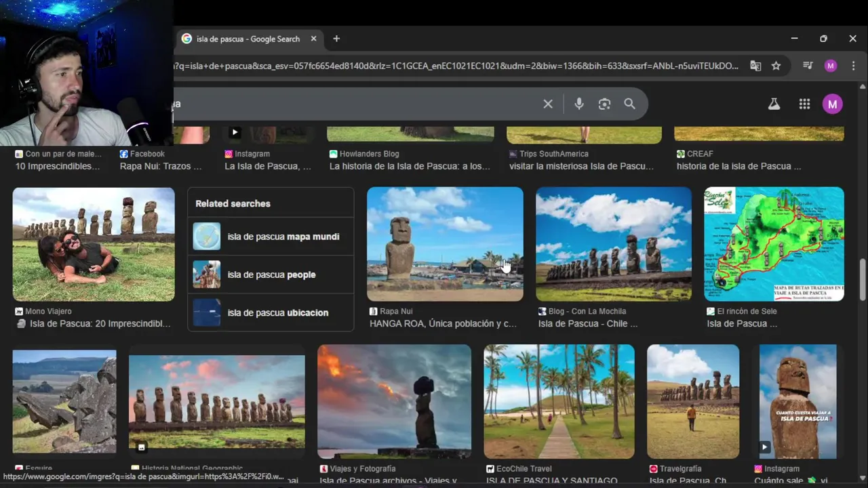Open the Con La Mochila moai row image
Viewport: 868px width, 488px height.
(x=614, y=244)
